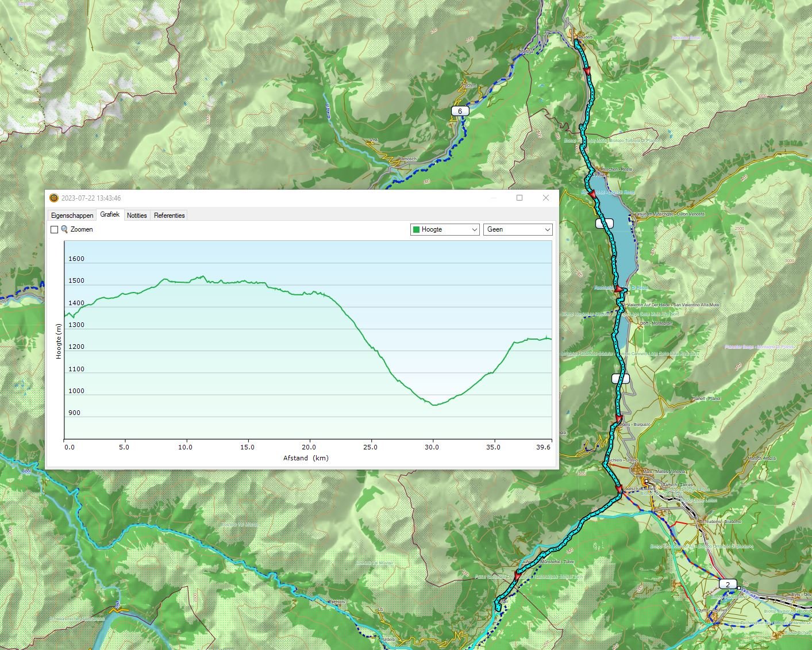Switch to the Eigenschappen tab

(72, 216)
